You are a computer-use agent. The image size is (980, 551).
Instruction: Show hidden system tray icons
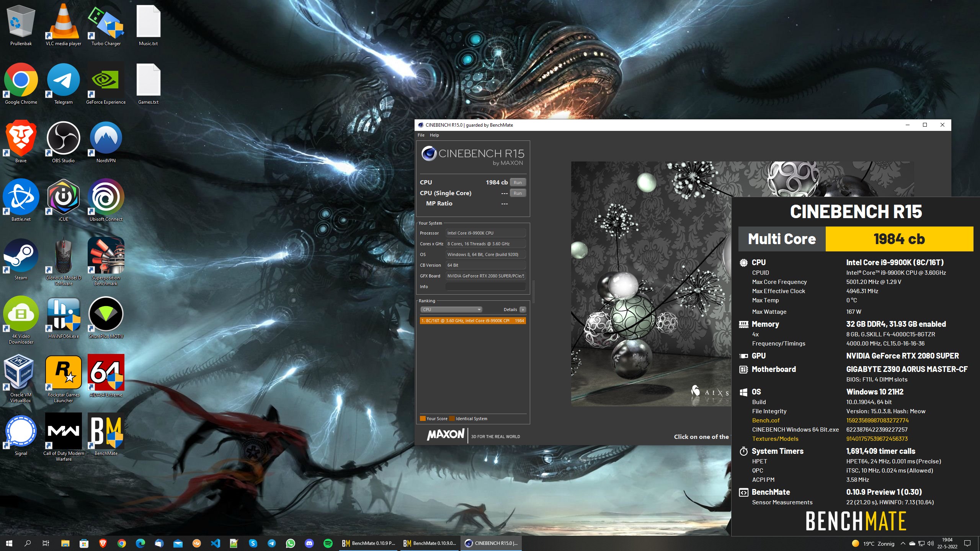click(x=903, y=543)
